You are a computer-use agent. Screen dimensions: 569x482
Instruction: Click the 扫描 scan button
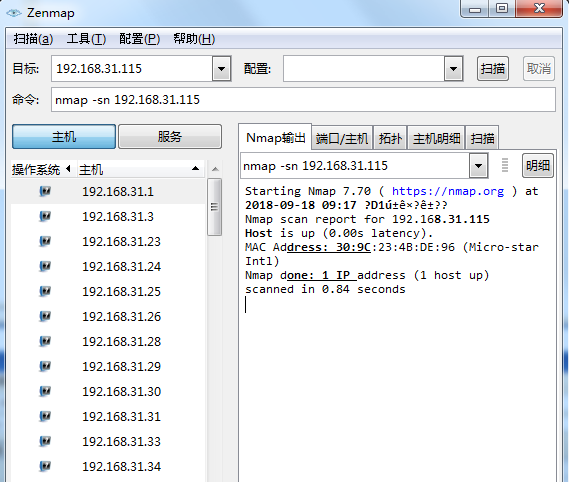[x=493, y=69]
